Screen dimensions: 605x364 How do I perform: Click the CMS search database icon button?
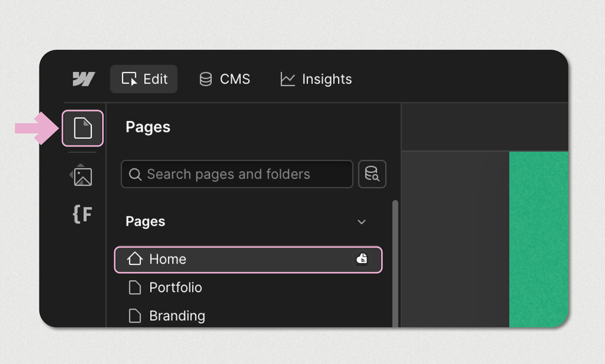(372, 174)
